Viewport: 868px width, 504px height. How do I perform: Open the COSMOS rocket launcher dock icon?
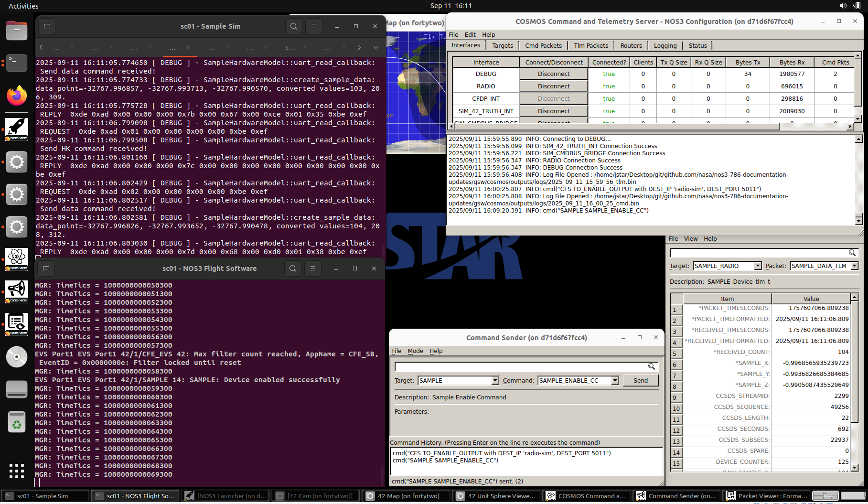pos(17,129)
